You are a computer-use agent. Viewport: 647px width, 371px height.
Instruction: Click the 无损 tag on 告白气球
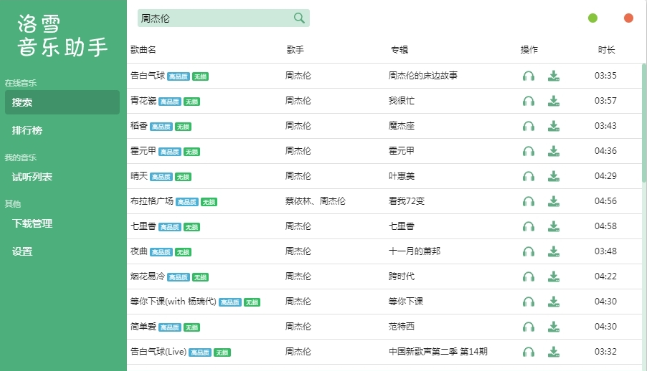(x=201, y=77)
